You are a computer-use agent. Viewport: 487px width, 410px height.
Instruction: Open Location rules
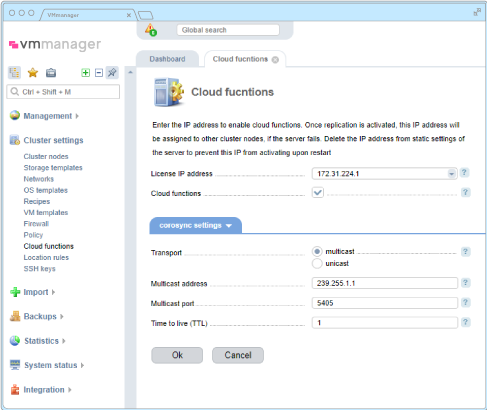(46, 257)
